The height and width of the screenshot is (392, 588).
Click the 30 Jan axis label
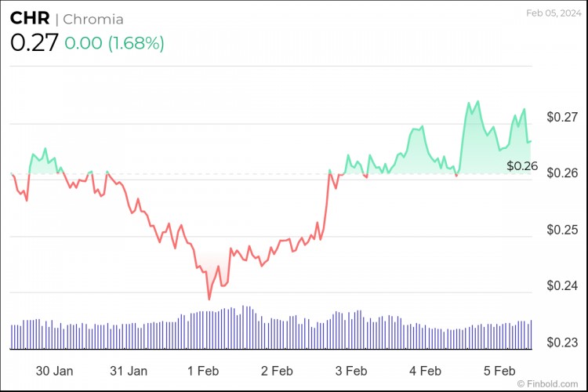click(55, 371)
